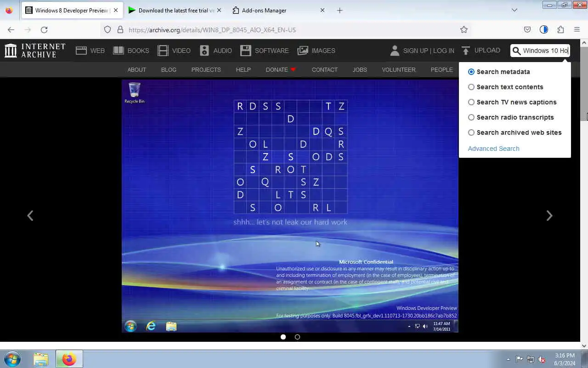Show hidden tray icons arrow
Image resolution: width=588 pixels, height=368 pixels.
pos(508,359)
